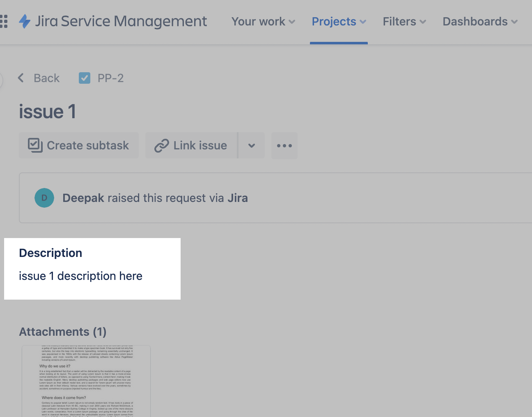The width and height of the screenshot is (532, 417).
Task: Click the sidebar expand handle on the left edge
Action: [x=1, y=80]
